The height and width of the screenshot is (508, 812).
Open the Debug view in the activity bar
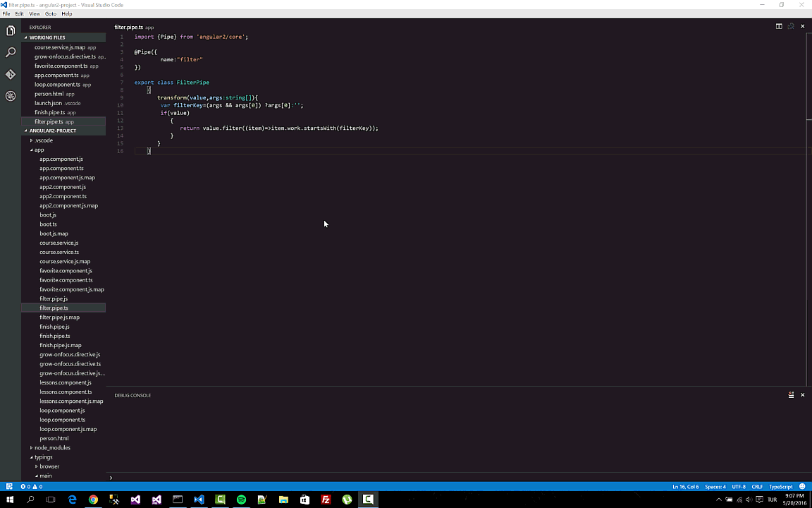10,97
